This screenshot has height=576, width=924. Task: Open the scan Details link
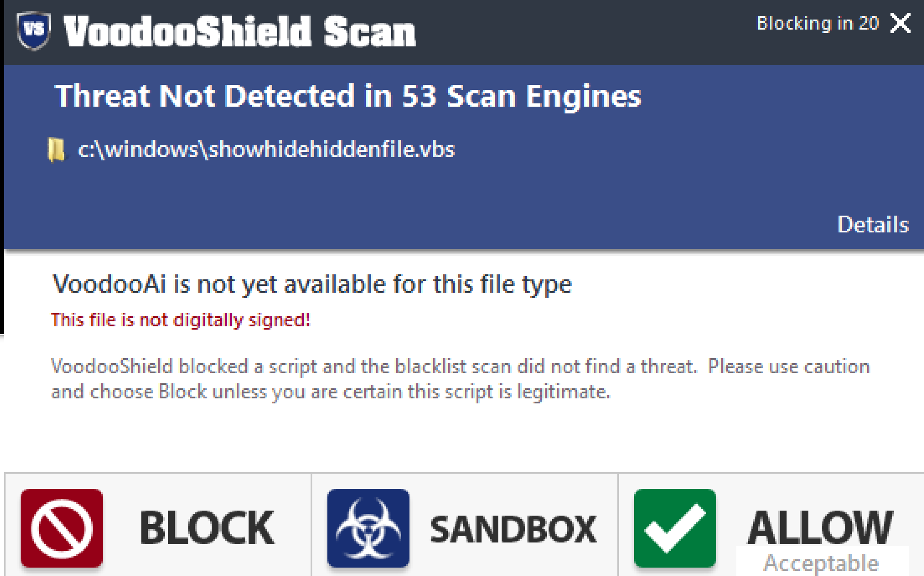coord(873,225)
